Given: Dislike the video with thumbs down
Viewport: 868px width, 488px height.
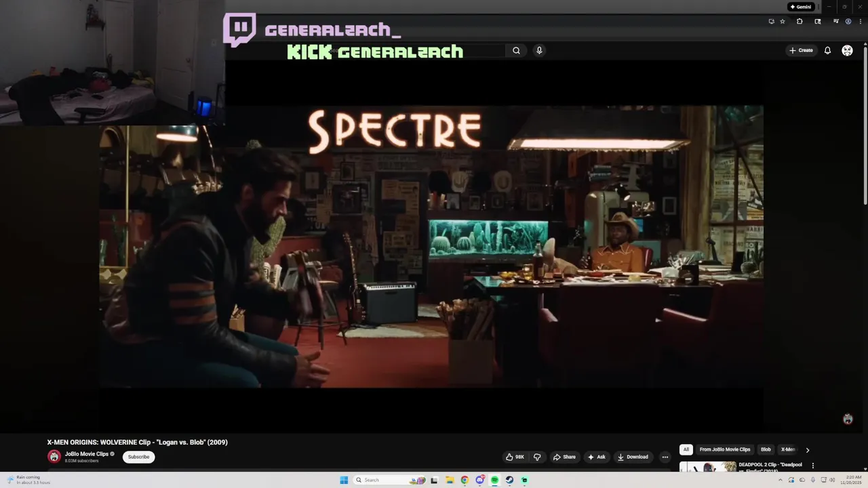Looking at the screenshot, I should pyautogui.click(x=537, y=457).
